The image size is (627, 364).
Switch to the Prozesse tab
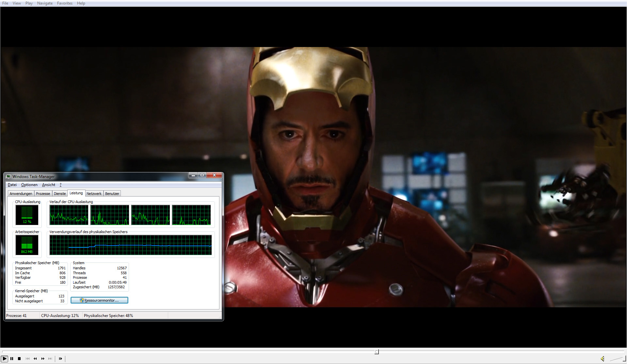click(x=43, y=194)
